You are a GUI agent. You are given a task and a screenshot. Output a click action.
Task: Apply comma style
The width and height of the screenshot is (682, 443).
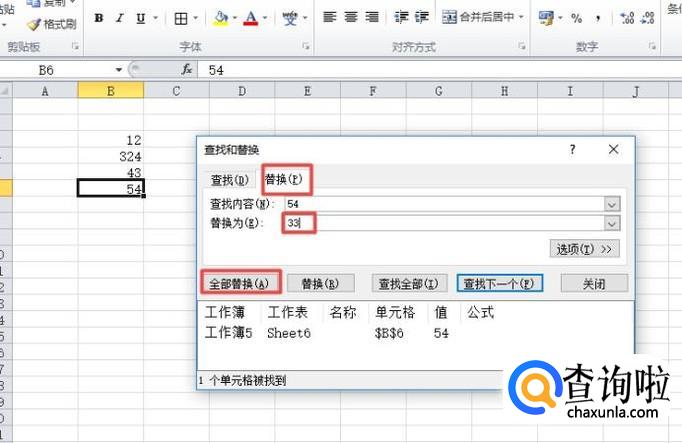(x=598, y=18)
